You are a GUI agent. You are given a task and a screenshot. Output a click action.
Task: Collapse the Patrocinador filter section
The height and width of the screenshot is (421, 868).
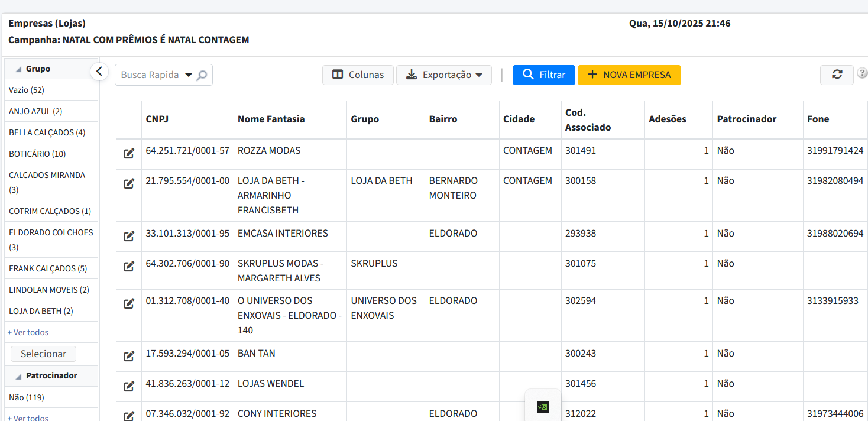[18, 376]
